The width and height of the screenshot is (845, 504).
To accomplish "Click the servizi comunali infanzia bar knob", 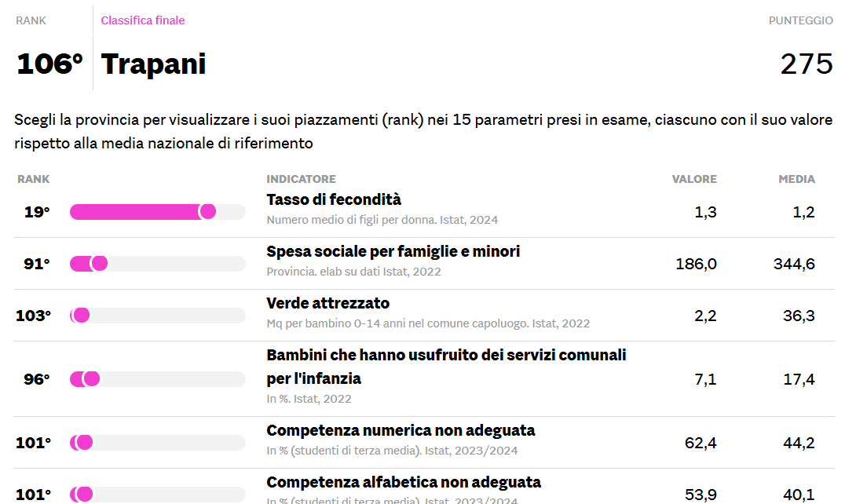I will (91, 379).
